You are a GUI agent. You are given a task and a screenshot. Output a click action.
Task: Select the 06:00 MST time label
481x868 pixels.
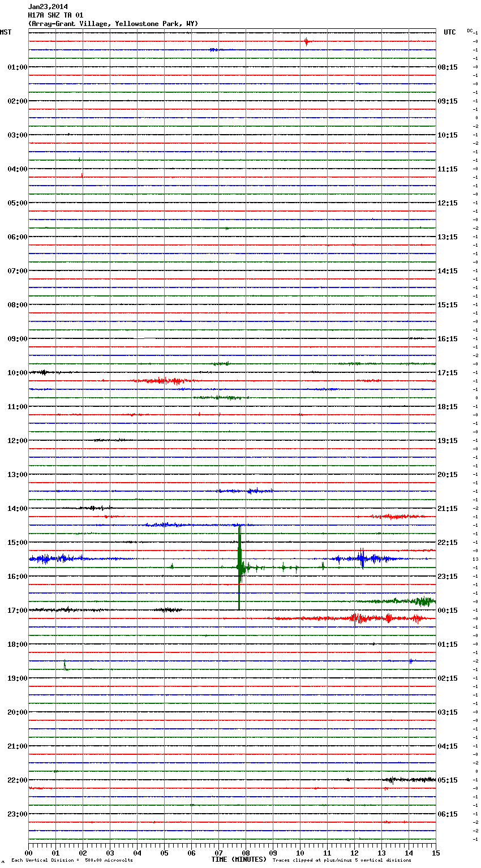point(18,237)
